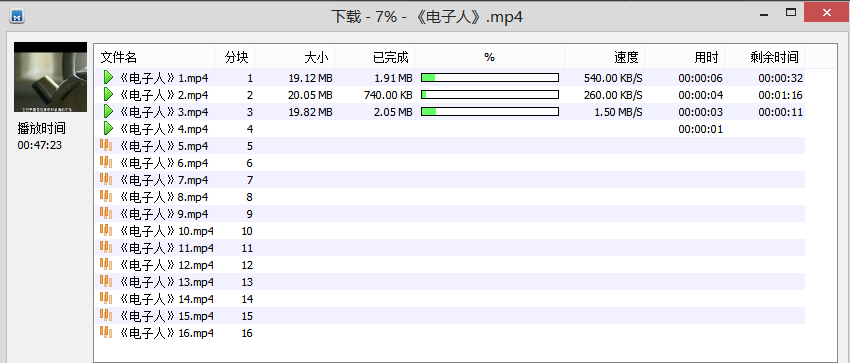Click progress bar of 《电子人》1.mp4
Viewport: 850px width, 363px height.
(490, 77)
